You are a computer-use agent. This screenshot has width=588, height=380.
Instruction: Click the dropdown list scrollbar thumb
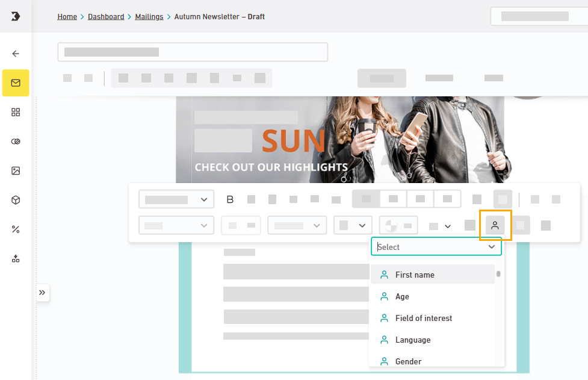(498, 274)
